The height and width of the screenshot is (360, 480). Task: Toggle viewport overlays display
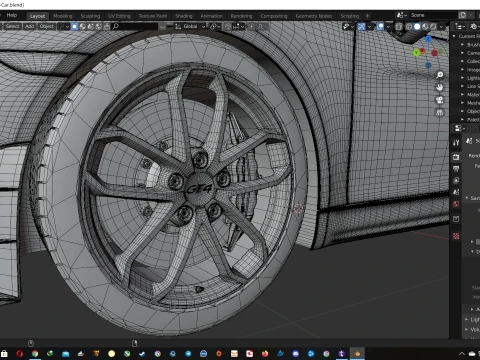(380, 26)
